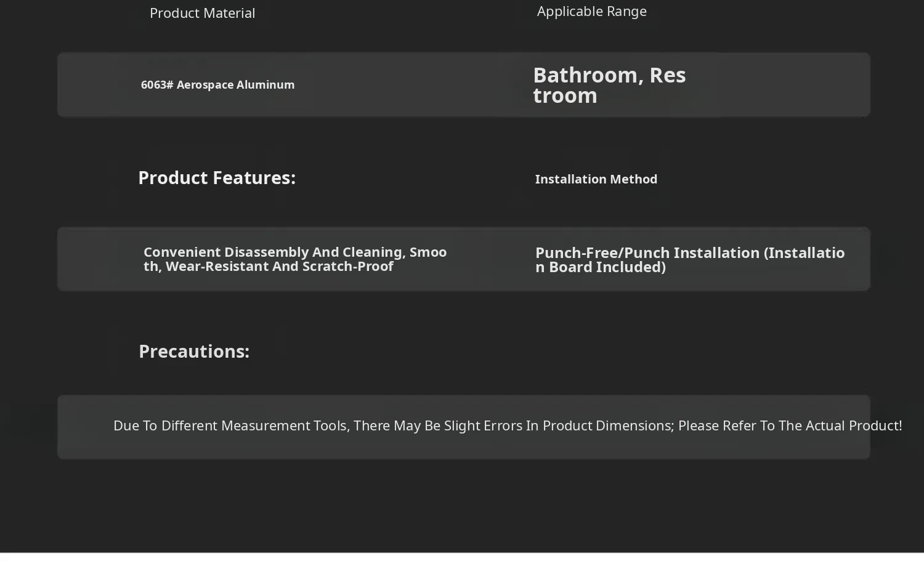Click the Due To Different Measurement Tools phrase

click(x=232, y=426)
